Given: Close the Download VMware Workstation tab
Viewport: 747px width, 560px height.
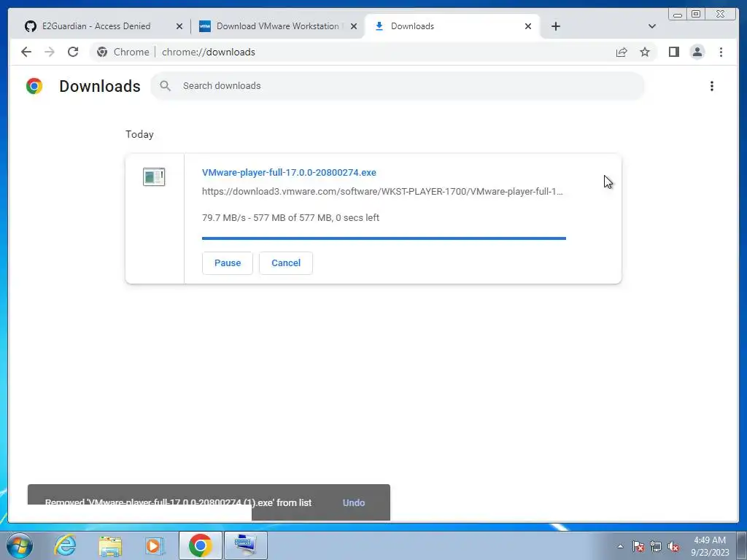Looking at the screenshot, I should tap(354, 26).
